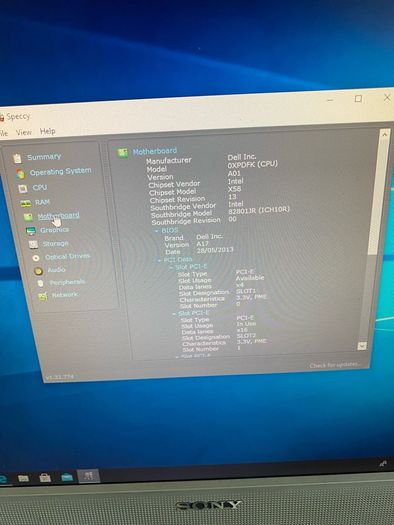Open the Store icon in taskbar

click(45, 478)
